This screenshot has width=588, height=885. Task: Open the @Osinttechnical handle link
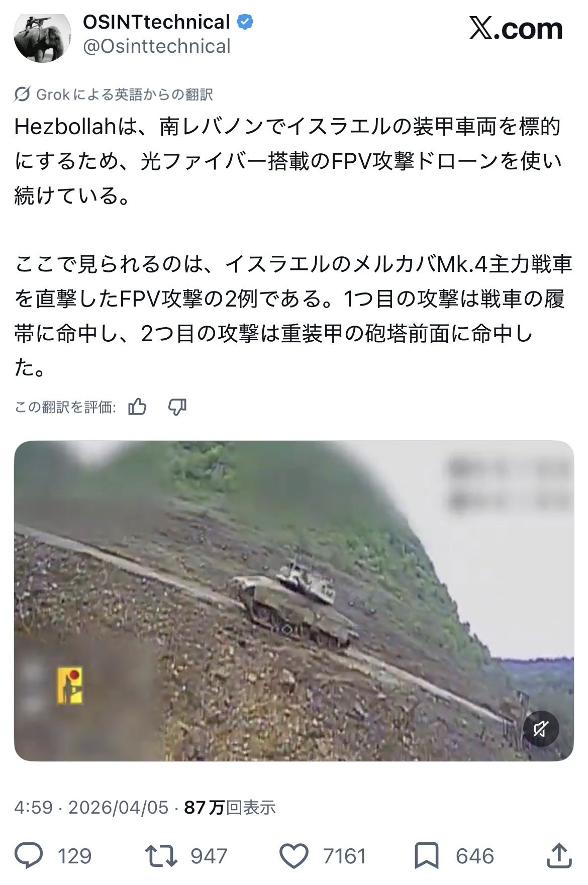click(x=156, y=47)
